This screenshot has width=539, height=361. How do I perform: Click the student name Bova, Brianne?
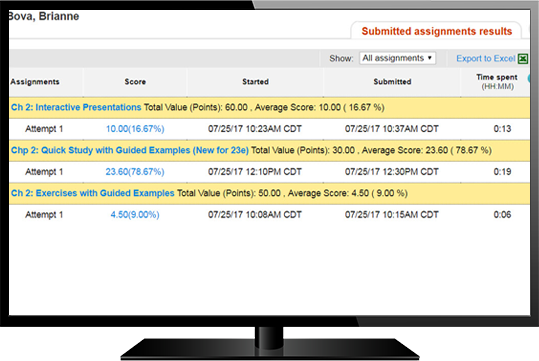[x=44, y=16]
